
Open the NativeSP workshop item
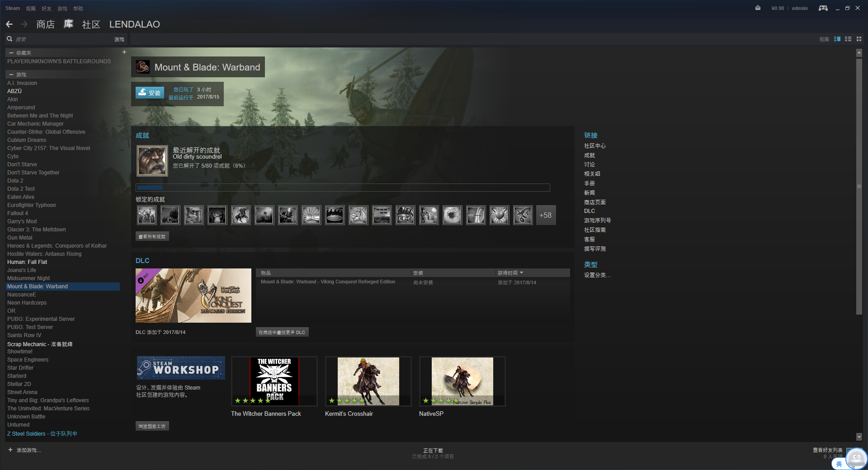pos(462,381)
